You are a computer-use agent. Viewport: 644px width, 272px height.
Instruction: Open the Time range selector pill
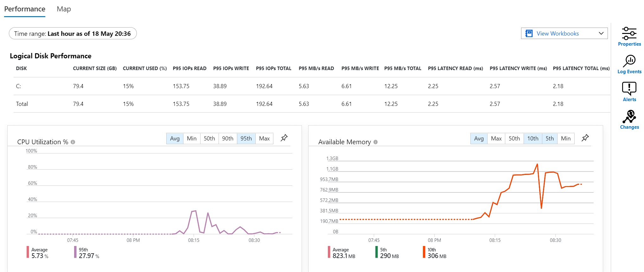pyautogui.click(x=73, y=34)
